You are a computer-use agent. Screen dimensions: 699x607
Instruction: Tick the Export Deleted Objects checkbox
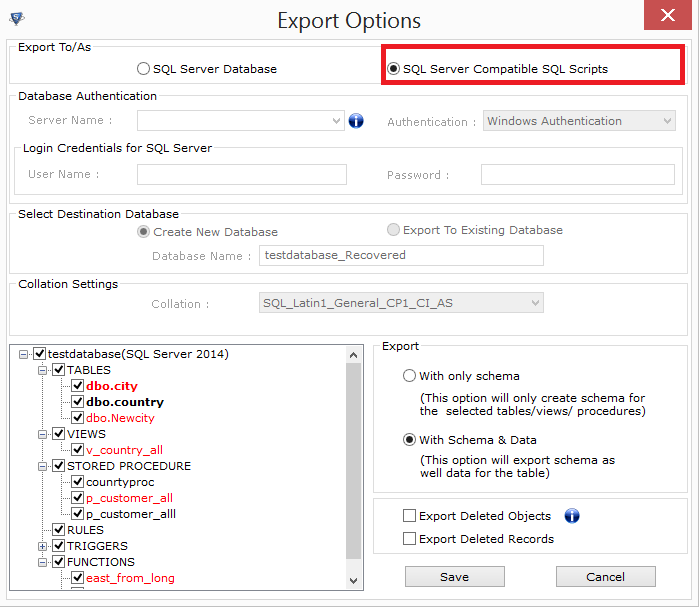pyautogui.click(x=409, y=516)
